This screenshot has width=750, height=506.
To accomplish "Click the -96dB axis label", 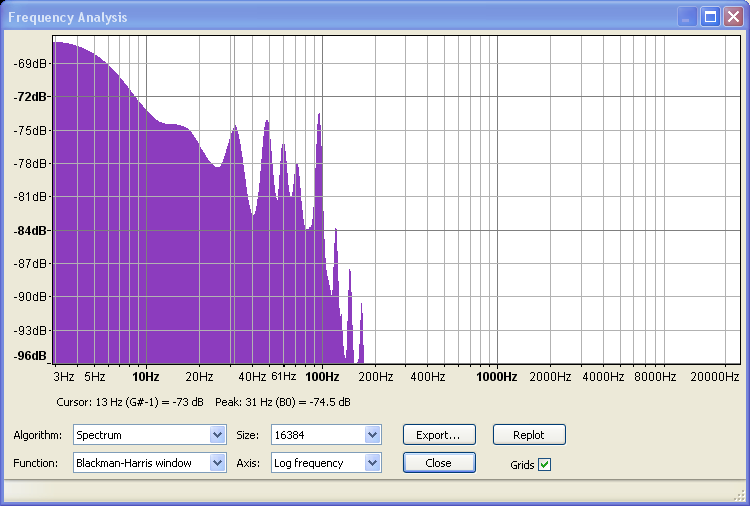I will click(31, 356).
